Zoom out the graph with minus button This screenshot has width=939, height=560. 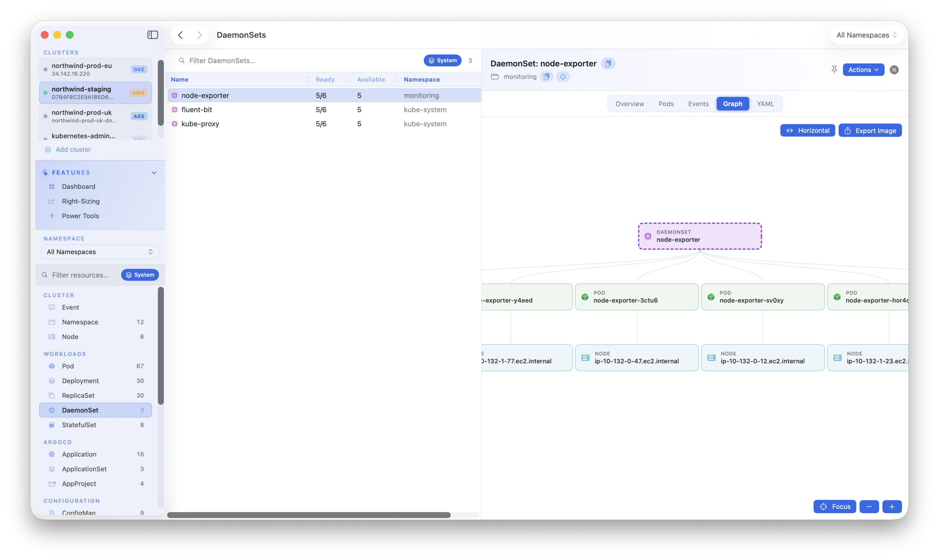pyautogui.click(x=869, y=506)
